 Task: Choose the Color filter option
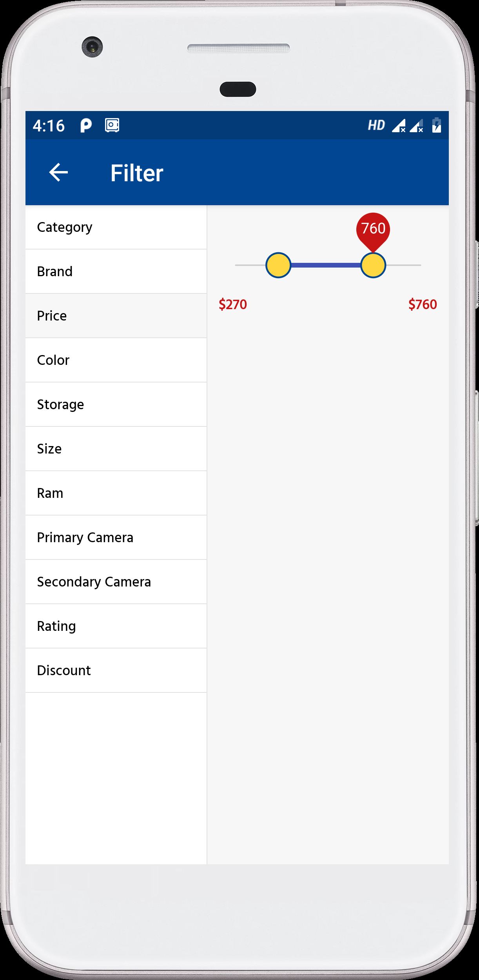116,360
